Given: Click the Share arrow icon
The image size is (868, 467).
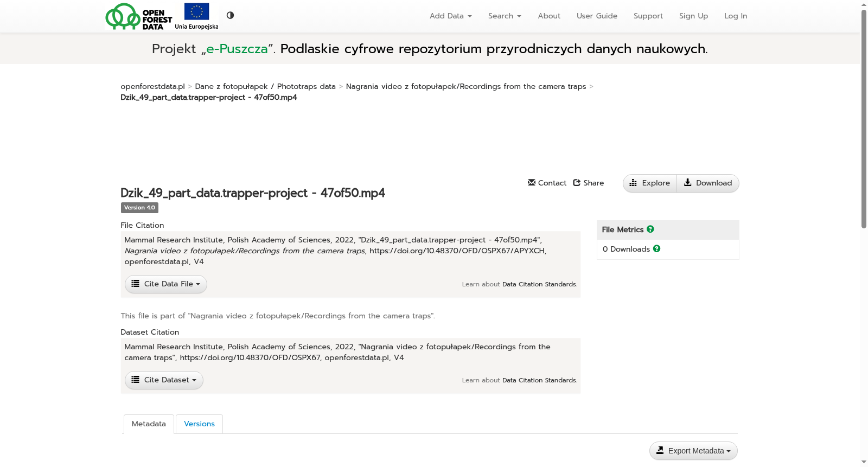Looking at the screenshot, I should tap(577, 182).
